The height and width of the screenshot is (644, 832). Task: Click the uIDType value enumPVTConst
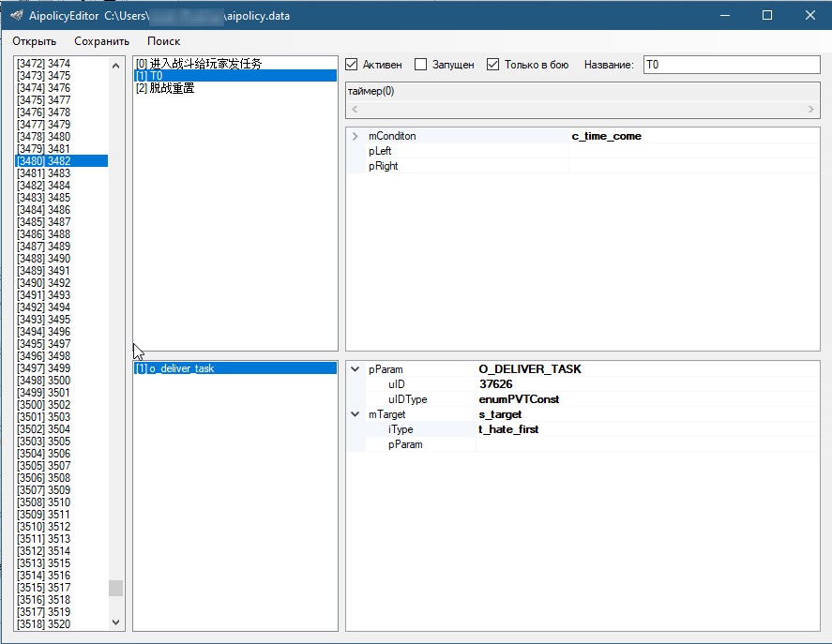pos(519,399)
